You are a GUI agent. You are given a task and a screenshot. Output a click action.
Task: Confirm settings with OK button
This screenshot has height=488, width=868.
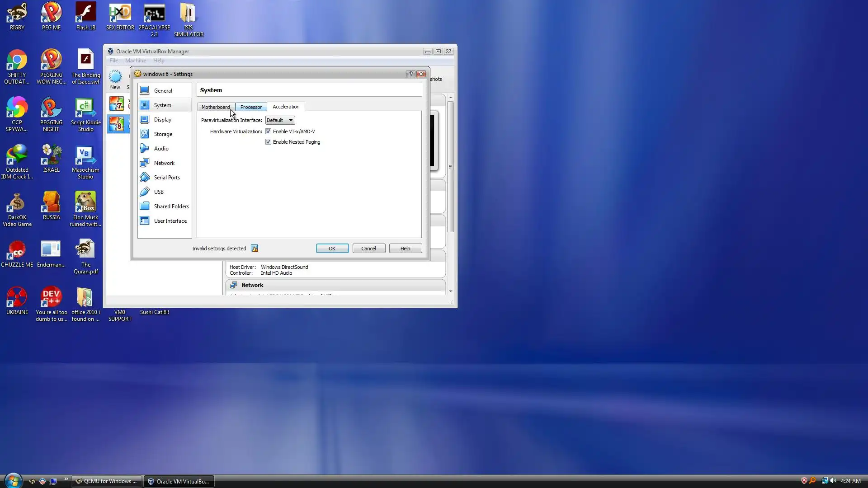[332, 249]
